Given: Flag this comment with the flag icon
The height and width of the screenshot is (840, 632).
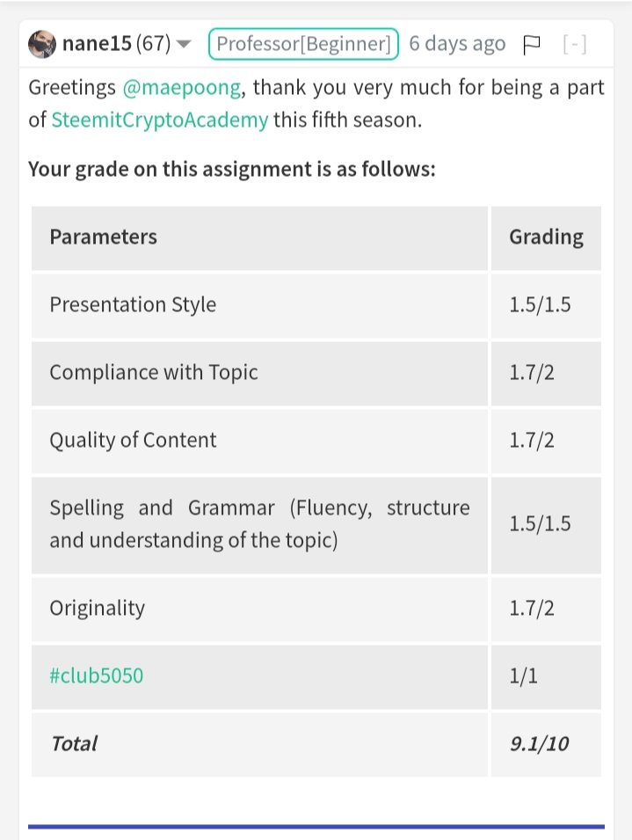Looking at the screenshot, I should (531, 45).
